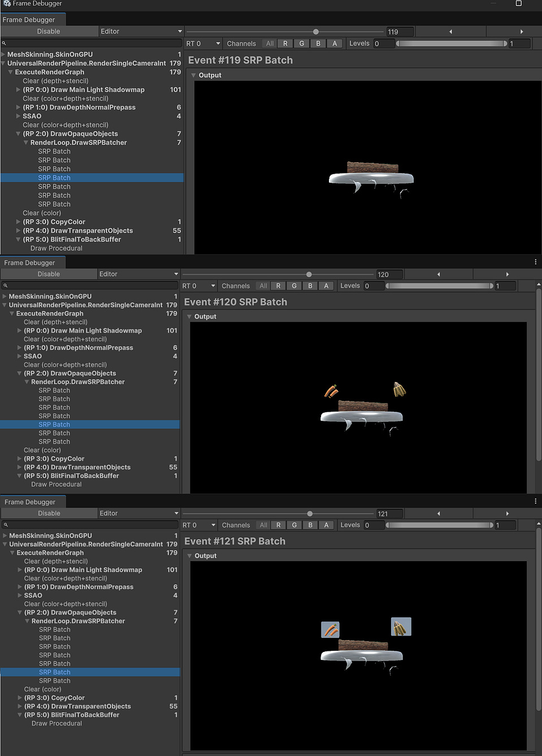Select Frame Debugger tab of event 120 panel
Viewport: 542px width, 756px height.
tap(33, 262)
